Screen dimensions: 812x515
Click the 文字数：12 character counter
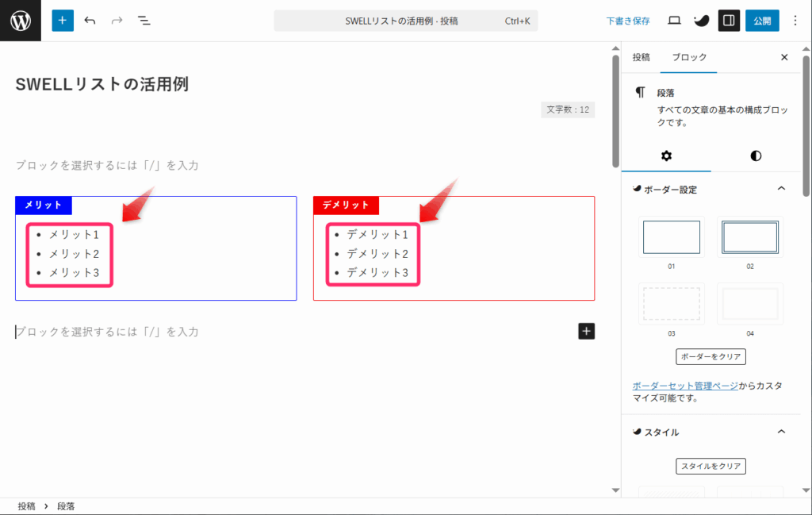pyautogui.click(x=568, y=110)
